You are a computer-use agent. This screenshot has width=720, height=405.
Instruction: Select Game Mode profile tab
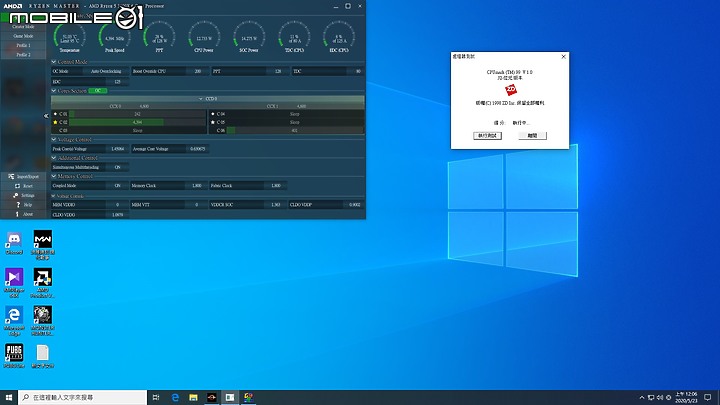pos(23,36)
